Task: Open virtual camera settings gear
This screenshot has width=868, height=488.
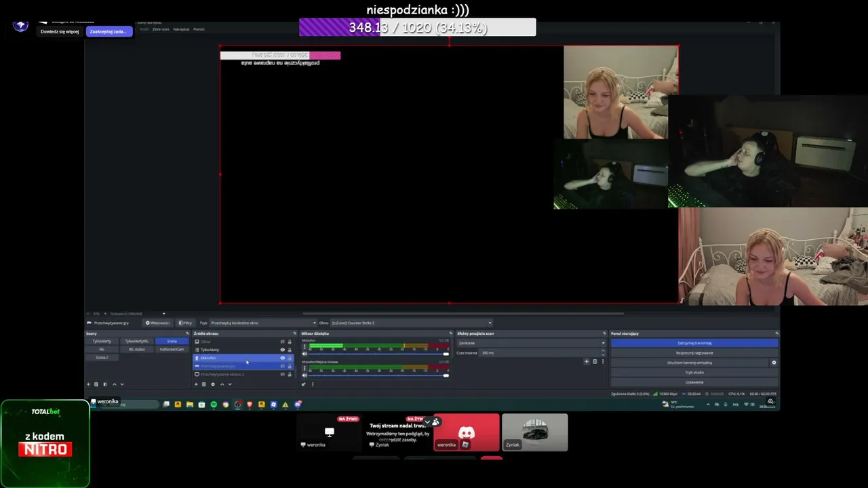Action: [x=774, y=363]
